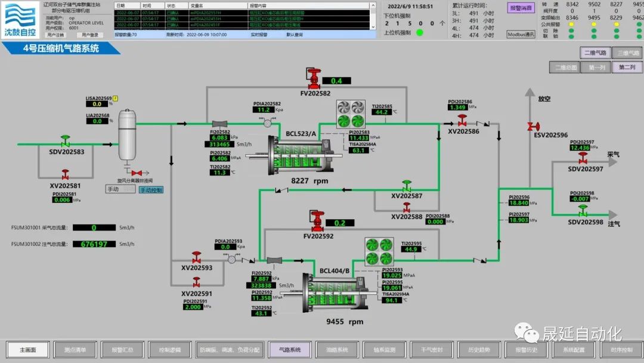Viewport: 644px width, 363px height.
Task: Click the Modbus通讯 button
Action: tap(521, 35)
